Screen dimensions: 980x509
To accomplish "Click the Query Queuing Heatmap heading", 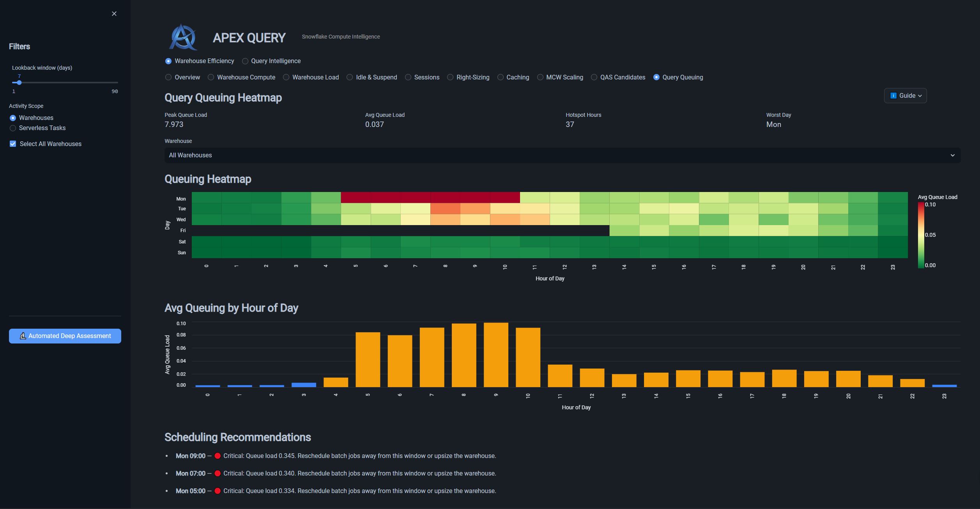I will 223,98.
